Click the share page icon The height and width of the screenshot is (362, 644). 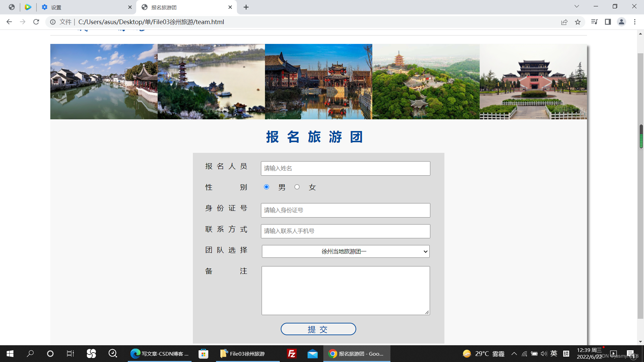pos(564,22)
